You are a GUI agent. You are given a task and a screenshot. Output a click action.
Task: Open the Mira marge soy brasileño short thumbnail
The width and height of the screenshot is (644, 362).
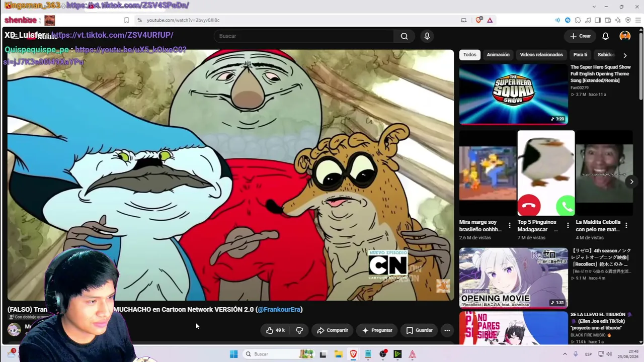click(488, 173)
